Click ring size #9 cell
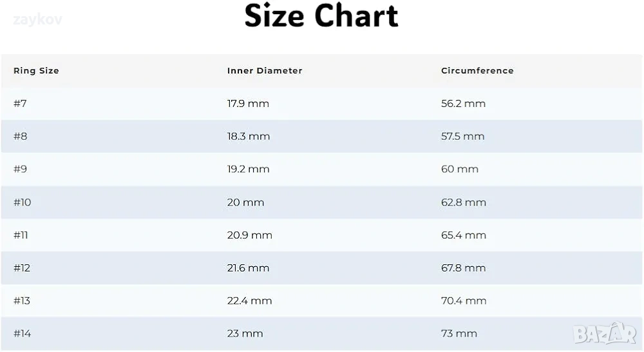This screenshot has height=352, width=644. point(20,170)
